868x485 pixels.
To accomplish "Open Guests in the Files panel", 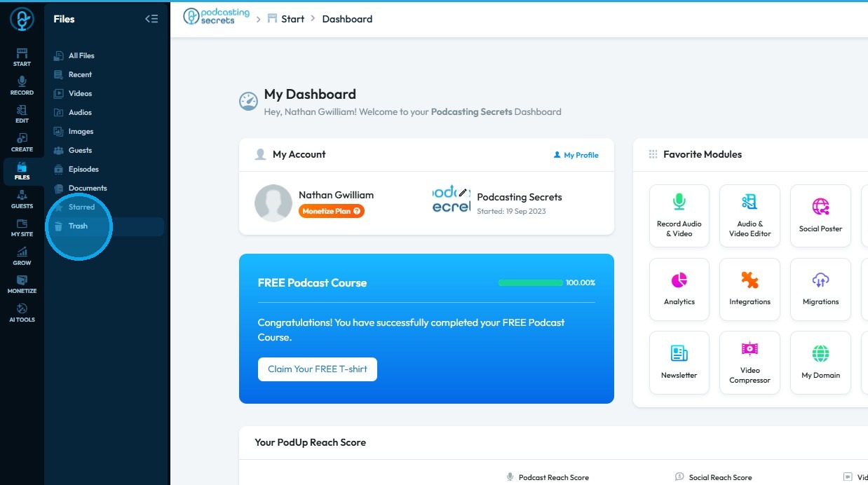I will pos(80,150).
